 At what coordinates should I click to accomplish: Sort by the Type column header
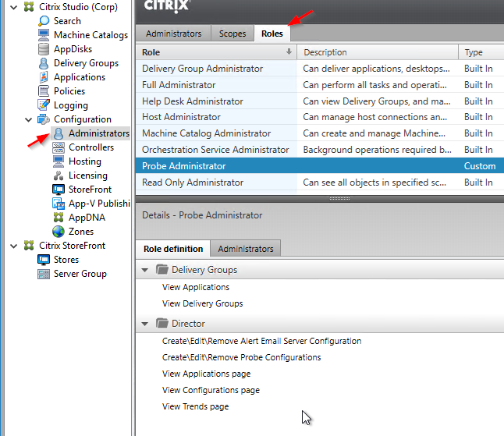481,52
